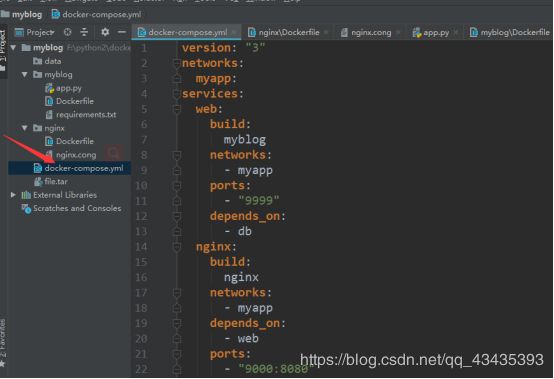The height and width of the screenshot is (379, 554).
Task: Select the data folder in project tree
Action: coord(53,61)
